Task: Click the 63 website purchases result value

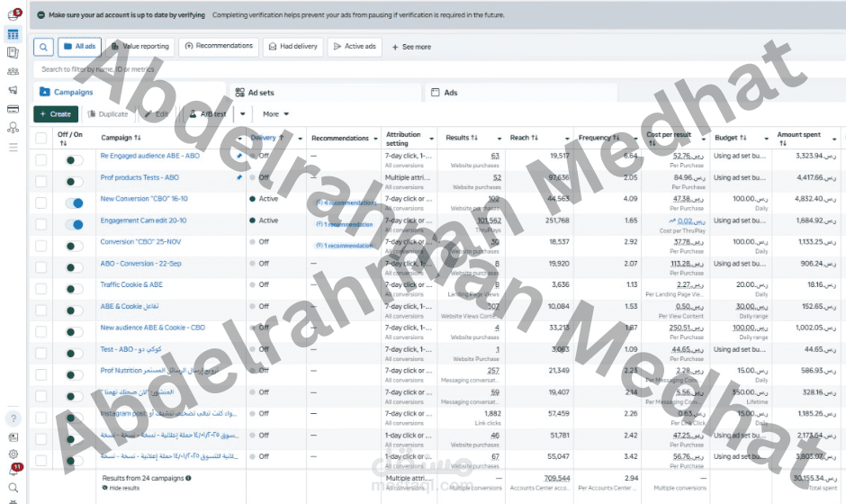Action: tap(495, 156)
